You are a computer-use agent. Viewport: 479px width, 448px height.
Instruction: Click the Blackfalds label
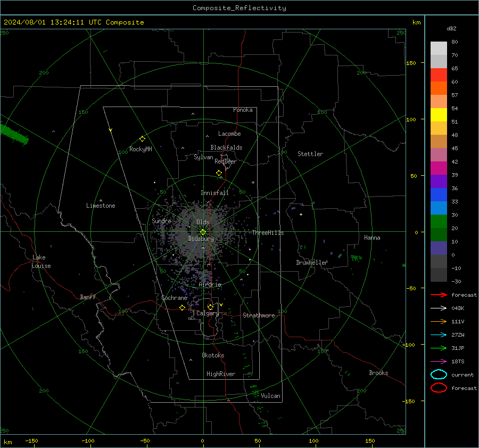(x=226, y=148)
